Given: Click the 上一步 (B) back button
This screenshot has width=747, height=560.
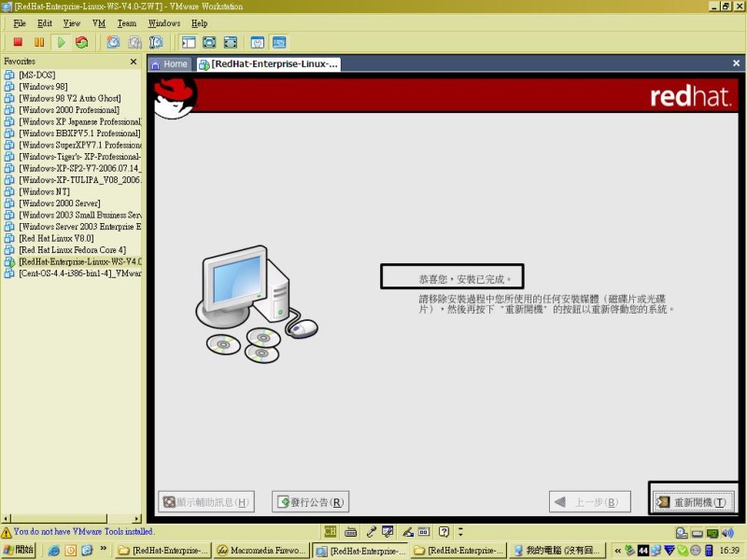Looking at the screenshot, I should point(590,502).
